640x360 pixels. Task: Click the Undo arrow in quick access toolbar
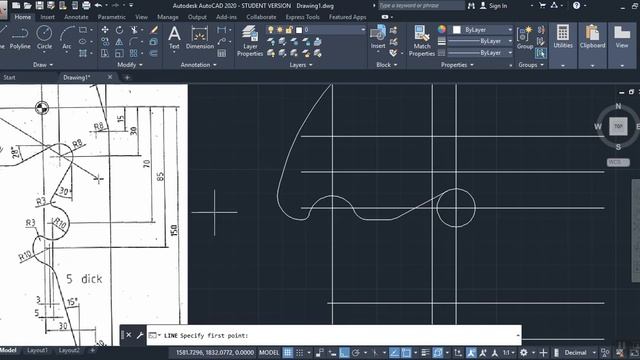click(x=98, y=6)
